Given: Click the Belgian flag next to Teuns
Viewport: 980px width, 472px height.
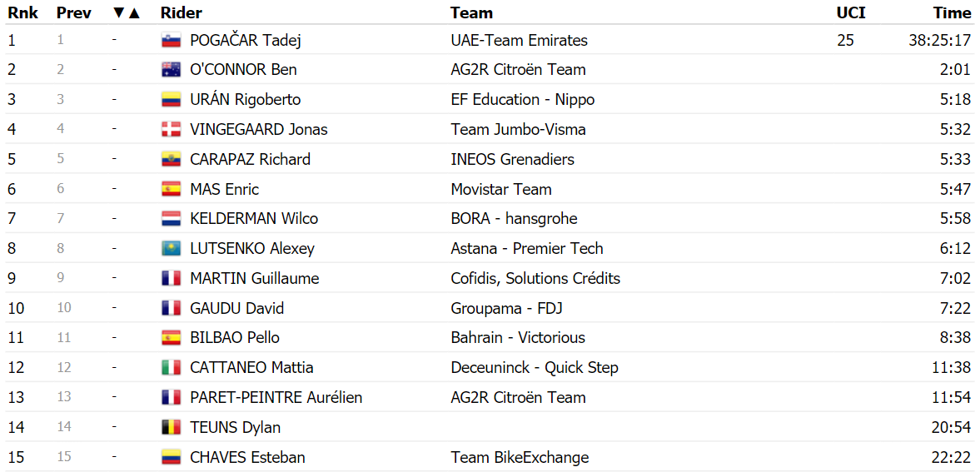Looking at the screenshot, I should [x=171, y=428].
